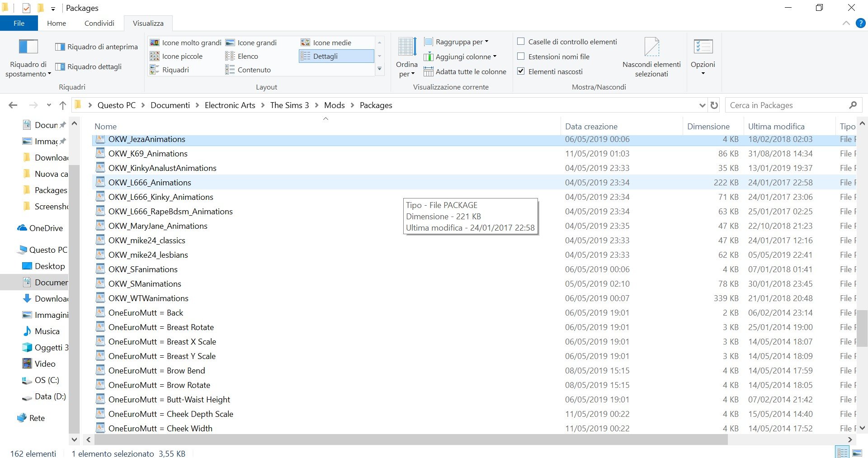This screenshot has height=458, width=868.
Task: Open the Ordina per dropdown
Action: click(x=406, y=57)
